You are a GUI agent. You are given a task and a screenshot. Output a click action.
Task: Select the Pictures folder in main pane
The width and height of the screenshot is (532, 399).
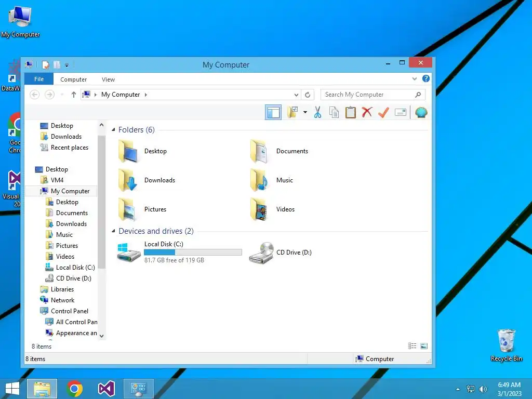coord(142,209)
